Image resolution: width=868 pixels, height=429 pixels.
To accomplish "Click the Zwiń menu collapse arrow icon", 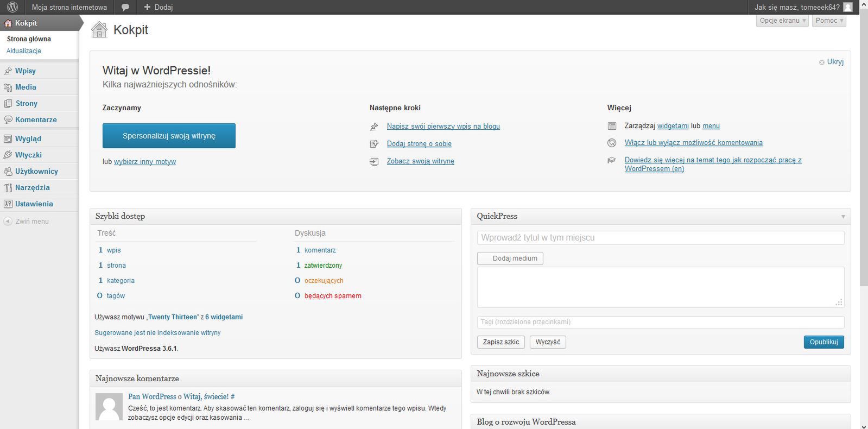I will [x=8, y=222].
